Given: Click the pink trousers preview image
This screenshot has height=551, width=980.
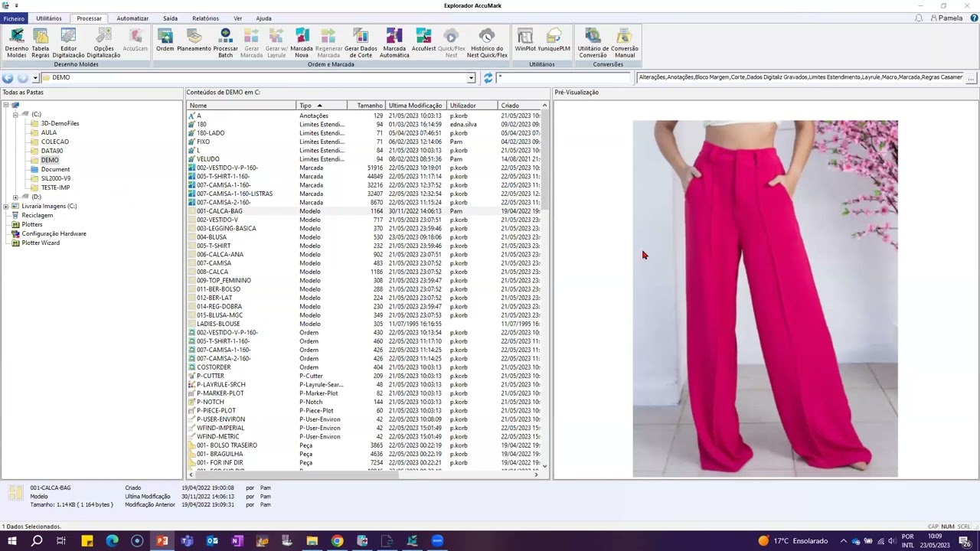Looking at the screenshot, I should [x=765, y=298].
